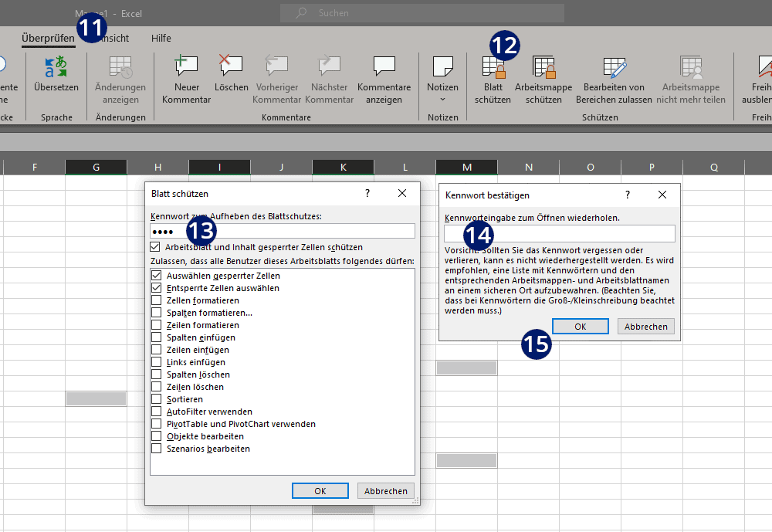Viewport: 772px width, 532px height.
Task: Click the Übersetzen translate icon
Action: coord(56,67)
